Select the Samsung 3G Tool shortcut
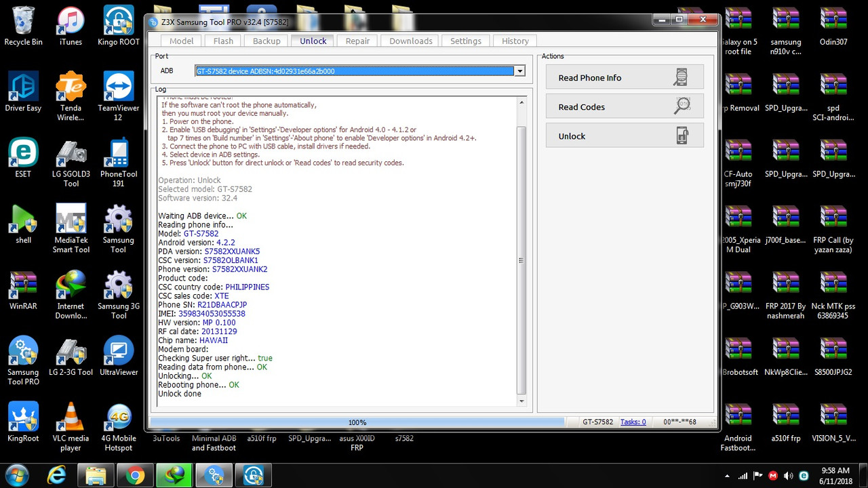The height and width of the screenshot is (488, 868). (119, 295)
